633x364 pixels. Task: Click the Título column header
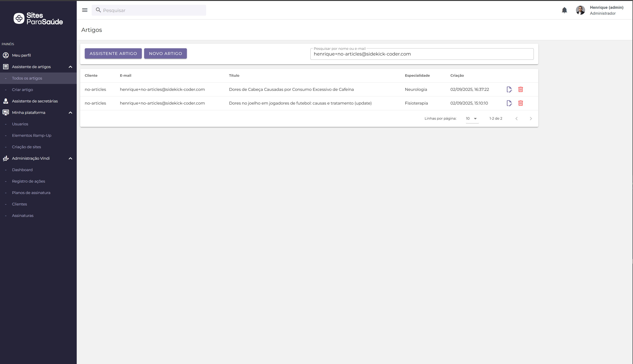coord(234,76)
